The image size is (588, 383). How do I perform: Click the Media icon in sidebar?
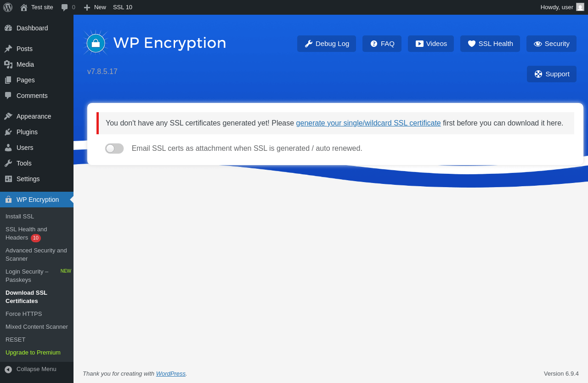[8, 64]
